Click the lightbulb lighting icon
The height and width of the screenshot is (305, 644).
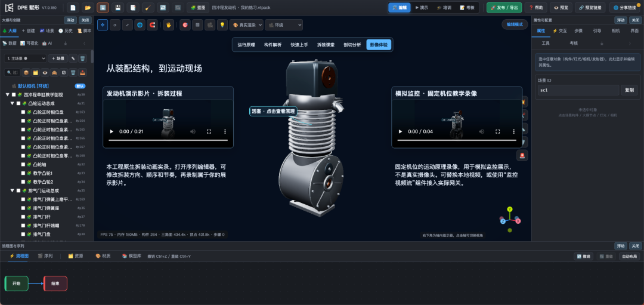222,25
